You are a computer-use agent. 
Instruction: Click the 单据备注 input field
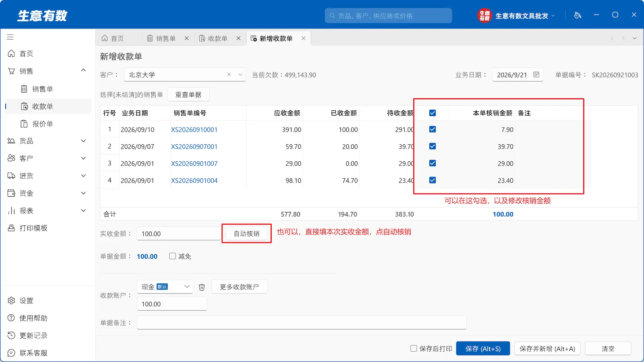[302, 323]
